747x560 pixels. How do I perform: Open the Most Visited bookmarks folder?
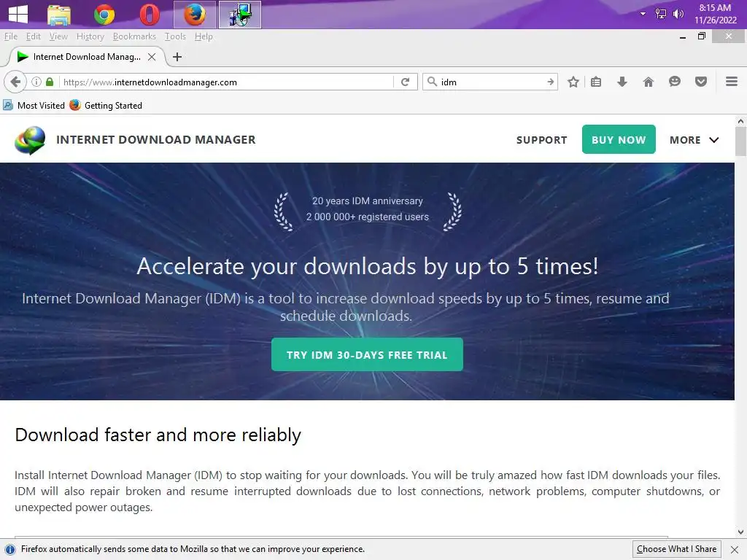(34, 105)
